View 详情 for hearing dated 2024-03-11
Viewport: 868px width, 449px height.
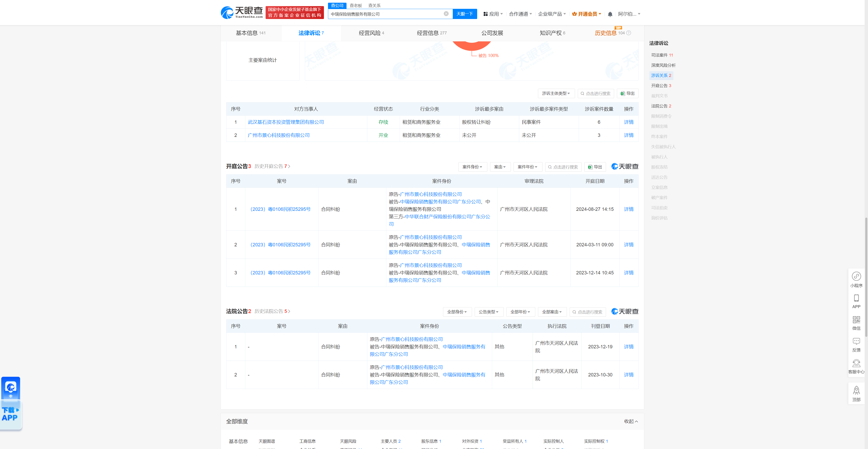click(x=628, y=245)
